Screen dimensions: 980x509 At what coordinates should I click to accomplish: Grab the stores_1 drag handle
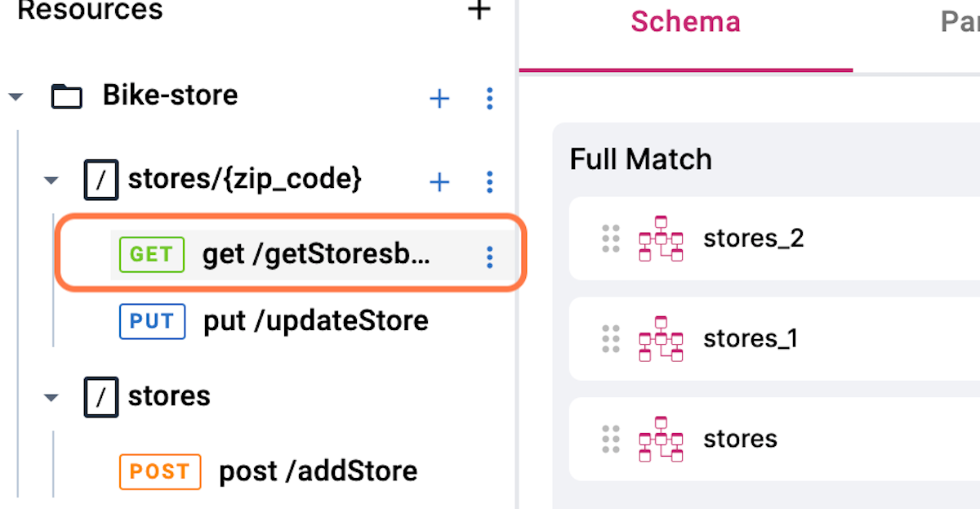610,338
